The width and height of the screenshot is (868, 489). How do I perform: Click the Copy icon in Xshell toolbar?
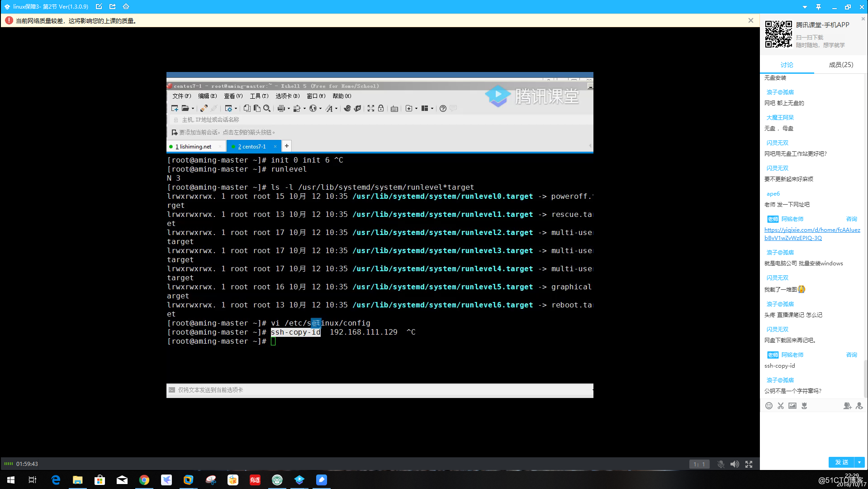pos(247,108)
